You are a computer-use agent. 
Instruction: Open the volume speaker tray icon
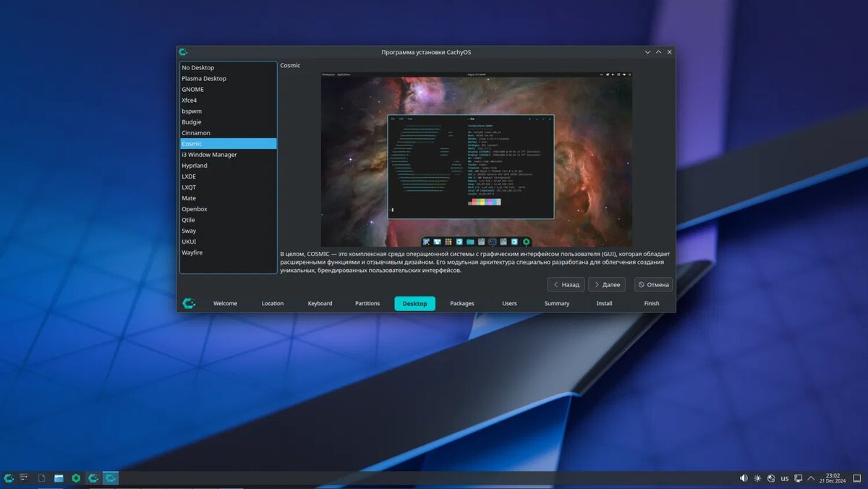[x=744, y=478]
